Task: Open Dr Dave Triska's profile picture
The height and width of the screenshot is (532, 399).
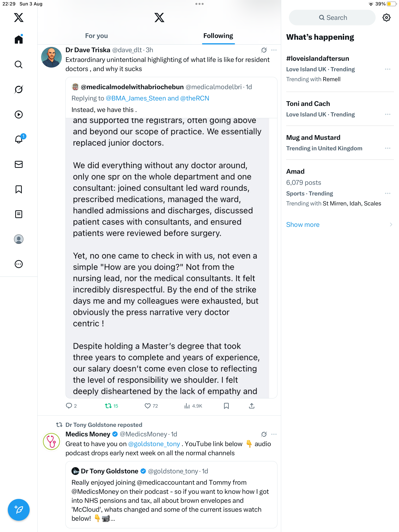Action: (x=51, y=57)
